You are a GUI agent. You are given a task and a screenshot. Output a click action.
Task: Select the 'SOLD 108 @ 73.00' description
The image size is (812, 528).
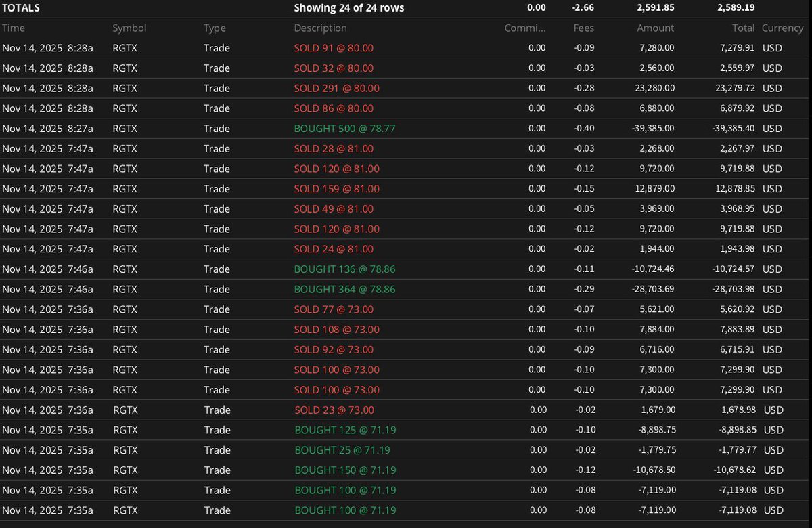(337, 330)
